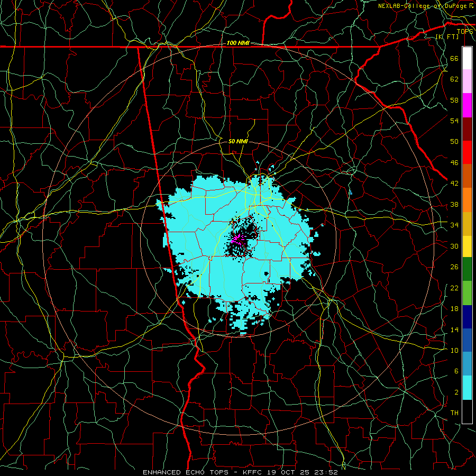Click the "50" scale label

454,142
